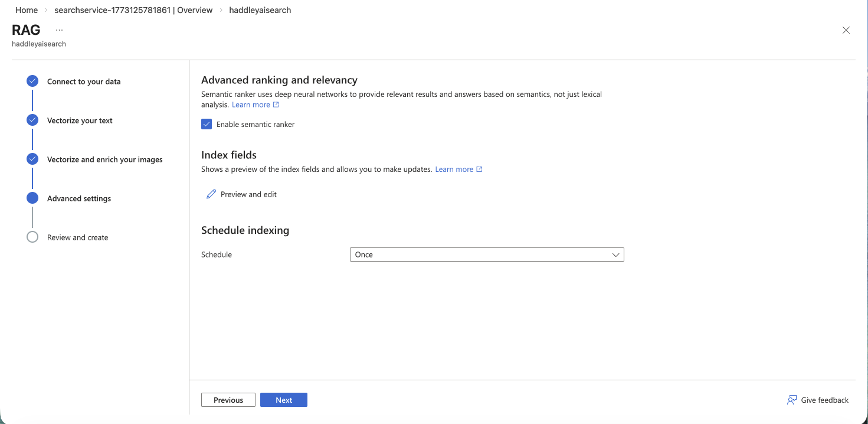Navigate to the Home breadcrumb
This screenshot has height=424, width=868.
pos(26,10)
